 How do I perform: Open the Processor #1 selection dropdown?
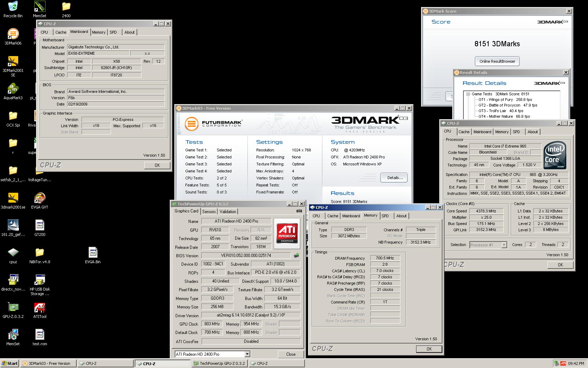[x=504, y=245]
